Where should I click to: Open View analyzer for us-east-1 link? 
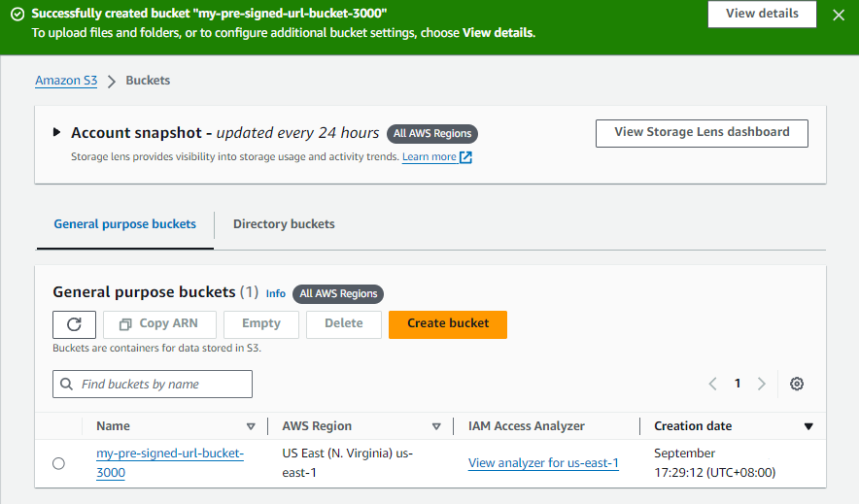tap(543, 463)
